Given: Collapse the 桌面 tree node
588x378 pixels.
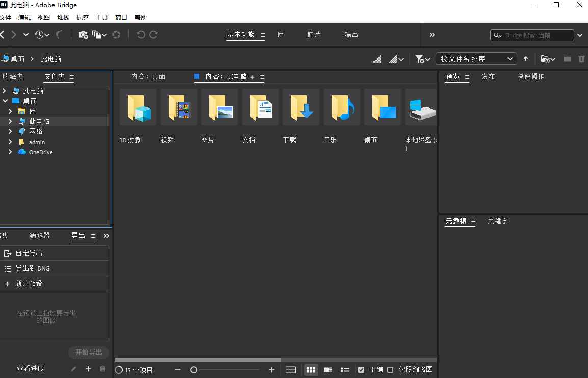Looking at the screenshot, I should (x=5, y=101).
